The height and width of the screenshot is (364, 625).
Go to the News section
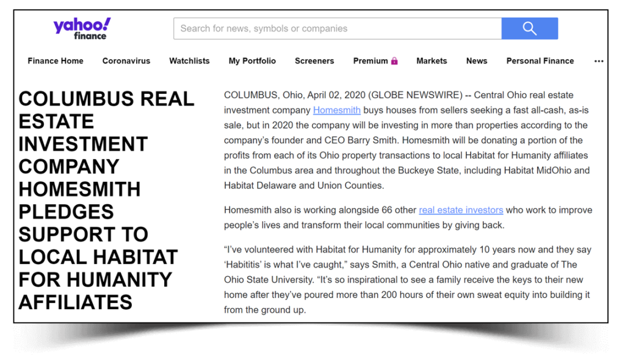tap(477, 61)
